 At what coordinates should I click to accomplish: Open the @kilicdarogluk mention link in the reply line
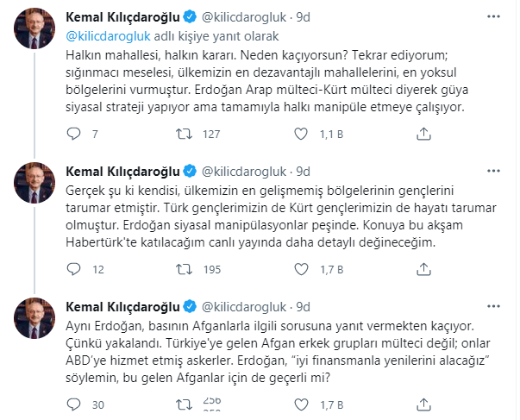[x=108, y=37]
